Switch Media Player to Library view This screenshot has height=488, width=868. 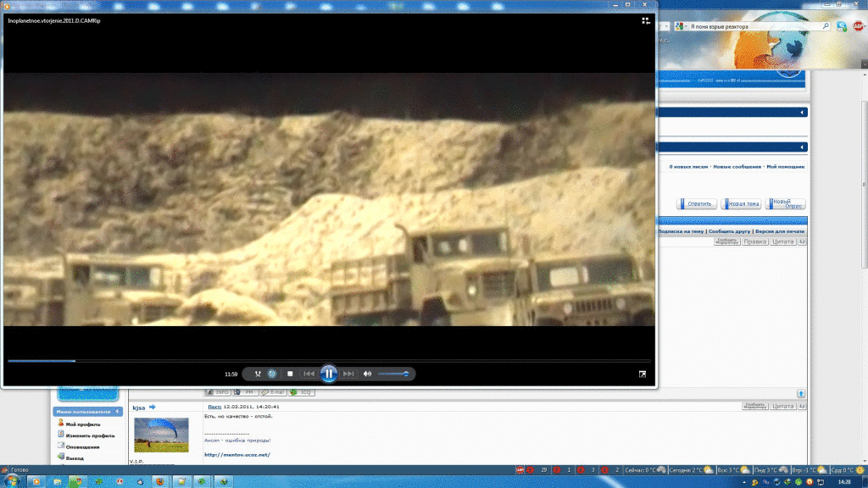(x=645, y=20)
